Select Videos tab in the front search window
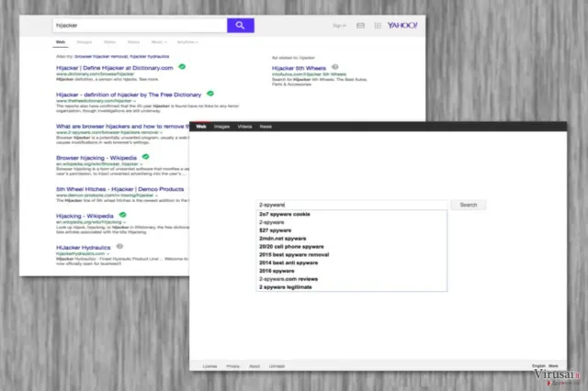Viewport: 588px width, 391px height. pyautogui.click(x=245, y=127)
